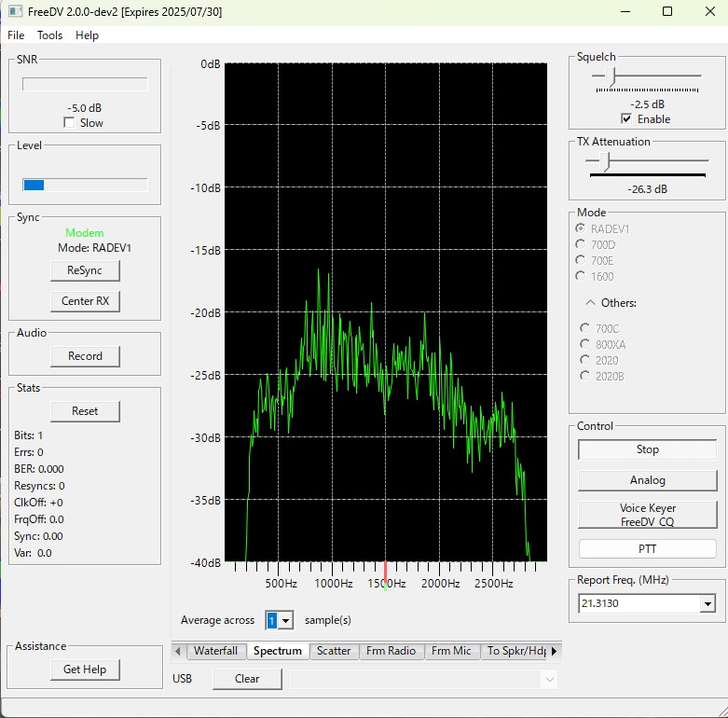Switch to the Scatter tab

pyautogui.click(x=334, y=651)
